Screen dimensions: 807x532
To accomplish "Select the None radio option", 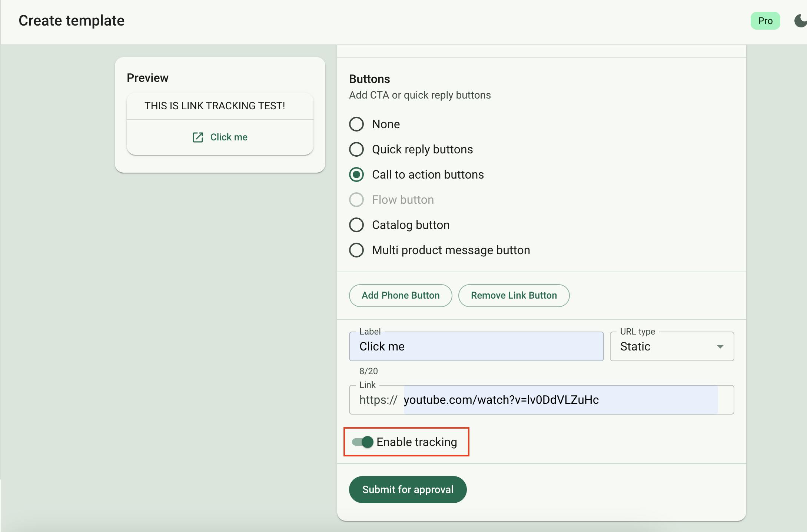I will [356, 124].
